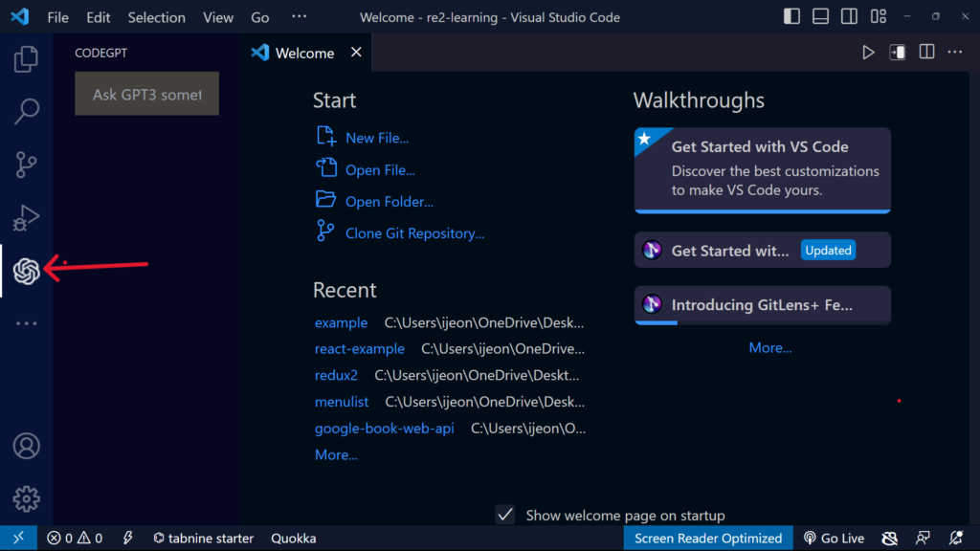Screen dimensions: 980x551
Task: Click the tabnine starter status bar item
Action: [203, 538]
